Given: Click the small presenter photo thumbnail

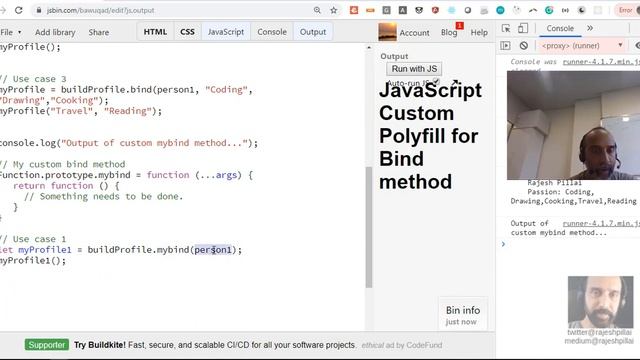Looking at the screenshot, I should click(x=600, y=302).
